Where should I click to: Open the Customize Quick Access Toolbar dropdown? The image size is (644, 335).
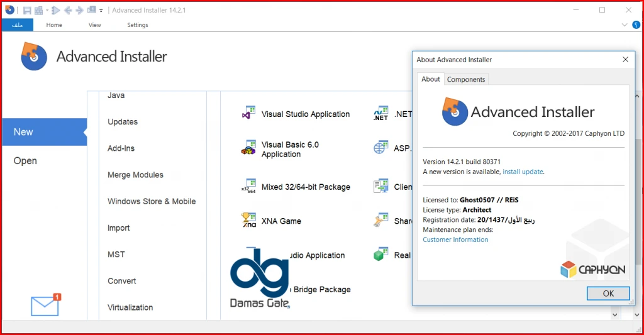pyautogui.click(x=101, y=11)
